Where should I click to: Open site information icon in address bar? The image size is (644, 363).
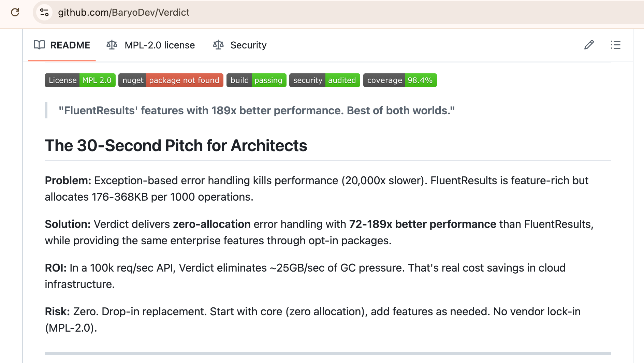click(x=44, y=12)
